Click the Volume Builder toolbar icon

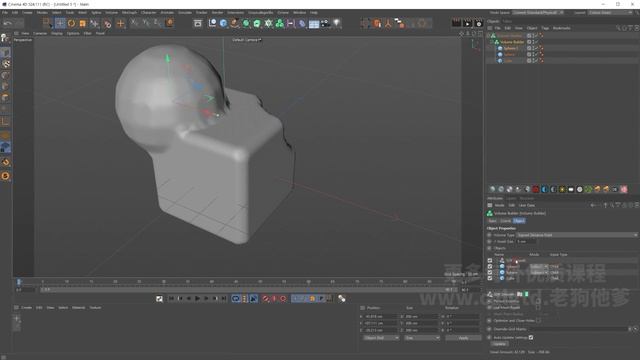click(280, 23)
